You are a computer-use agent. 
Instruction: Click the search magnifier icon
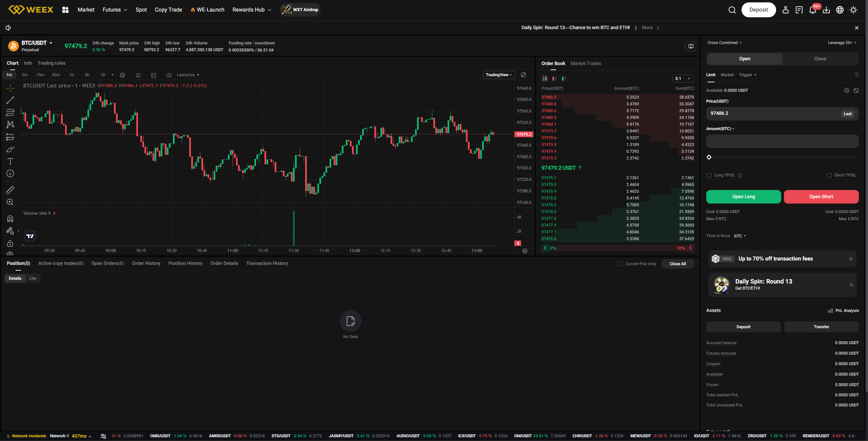[x=732, y=10]
